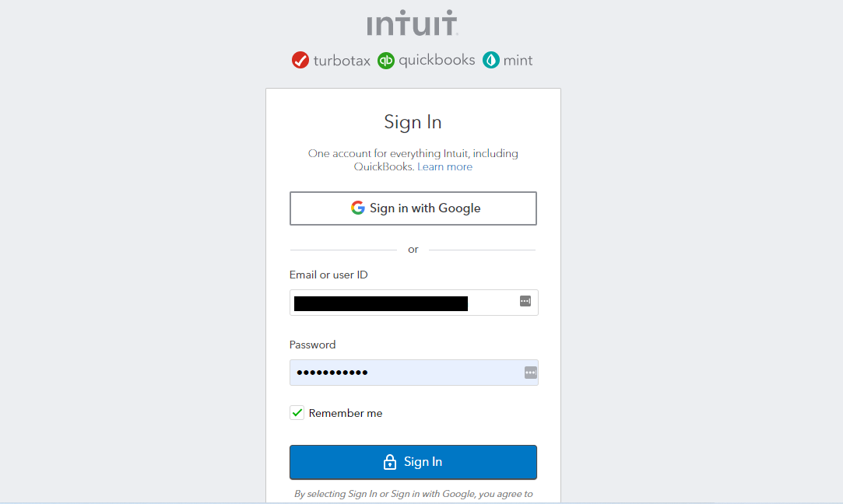Click the green QuickBooks logo icon
Screen dimensions: 843x504
tap(386, 60)
